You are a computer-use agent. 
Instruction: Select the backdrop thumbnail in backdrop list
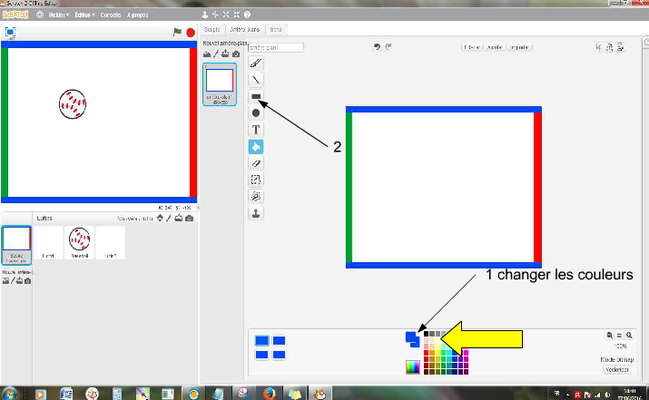(219, 84)
